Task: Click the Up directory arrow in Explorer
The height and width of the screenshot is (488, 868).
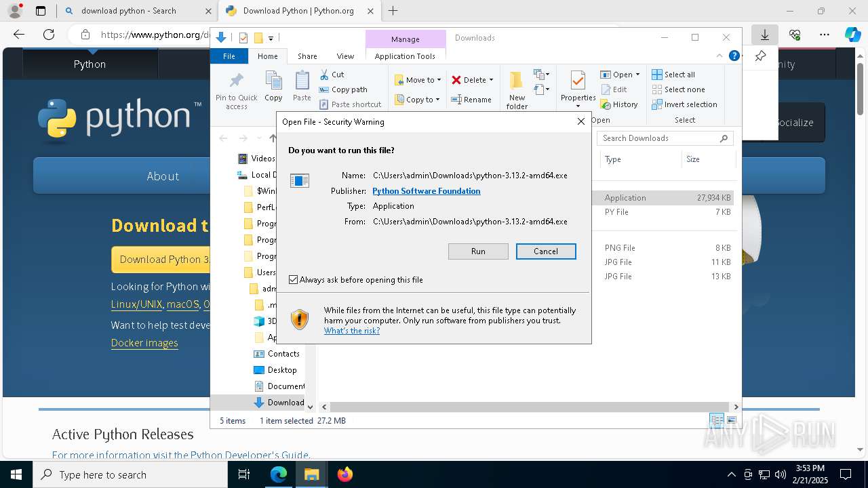Action: pyautogui.click(x=273, y=138)
